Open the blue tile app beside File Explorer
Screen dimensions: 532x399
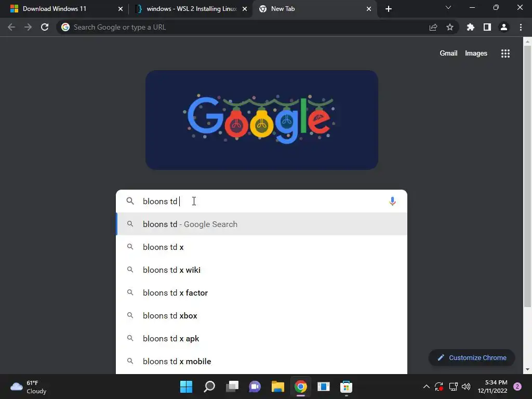323,387
